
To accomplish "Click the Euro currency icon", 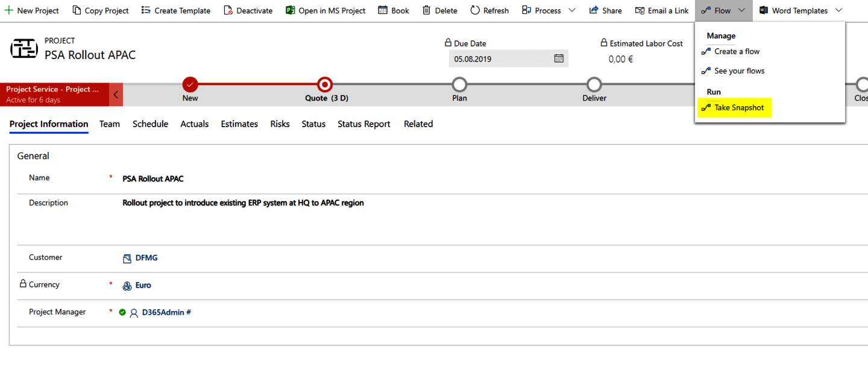I will click(x=127, y=286).
